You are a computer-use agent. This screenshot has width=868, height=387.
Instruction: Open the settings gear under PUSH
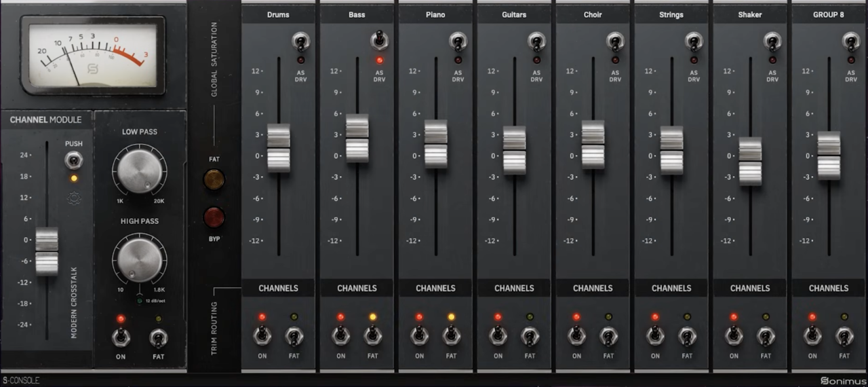pyautogui.click(x=74, y=198)
